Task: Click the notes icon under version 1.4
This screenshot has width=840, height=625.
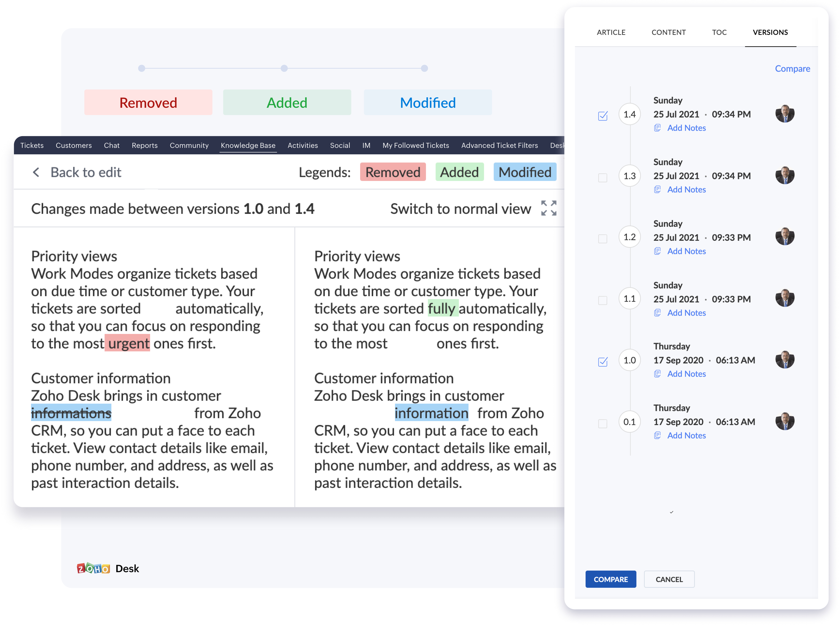Action: (x=657, y=128)
